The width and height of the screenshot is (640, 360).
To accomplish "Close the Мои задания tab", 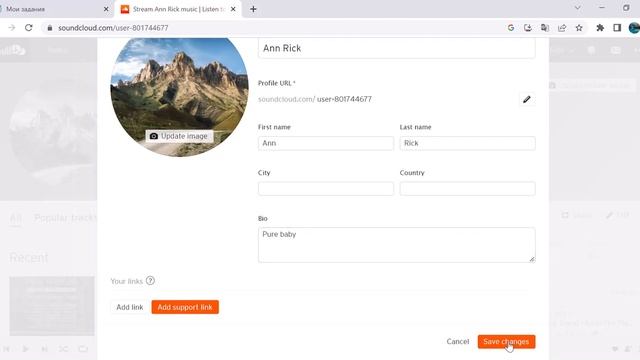I will [106, 9].
